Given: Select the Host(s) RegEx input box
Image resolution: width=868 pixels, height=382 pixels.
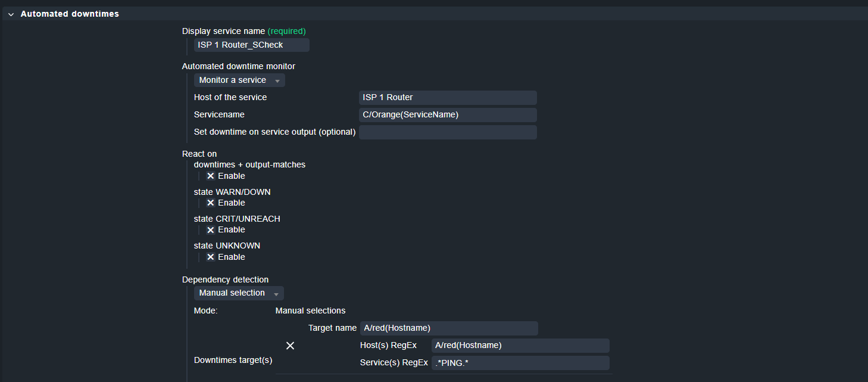Looking at the screenshot, I should pyautogui.click(x=520, y=345).
